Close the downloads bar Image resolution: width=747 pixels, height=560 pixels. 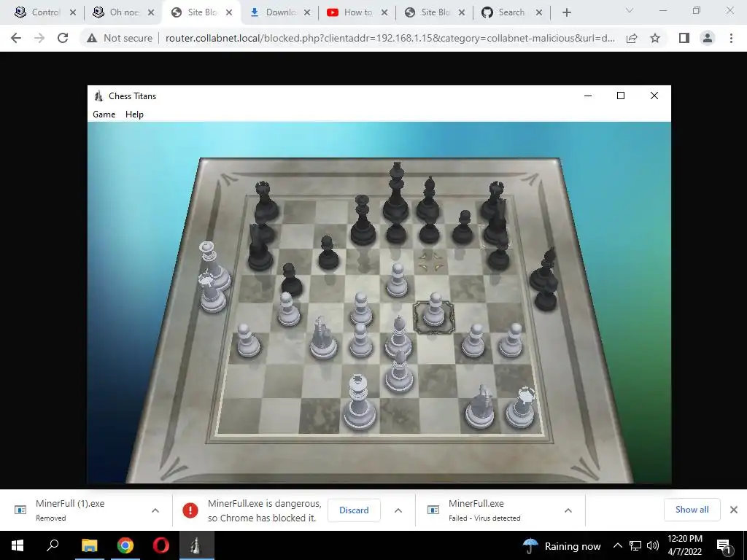point(734,510)
